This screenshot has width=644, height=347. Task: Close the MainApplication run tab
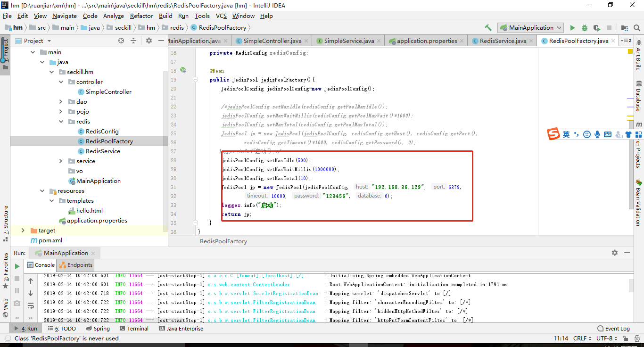click(x=93, y=253)
